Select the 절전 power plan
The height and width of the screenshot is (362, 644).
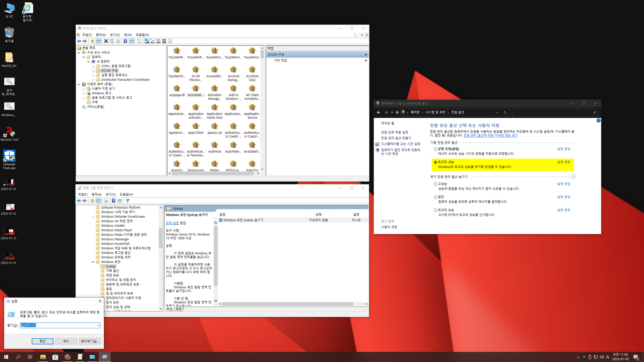point(435,197)
